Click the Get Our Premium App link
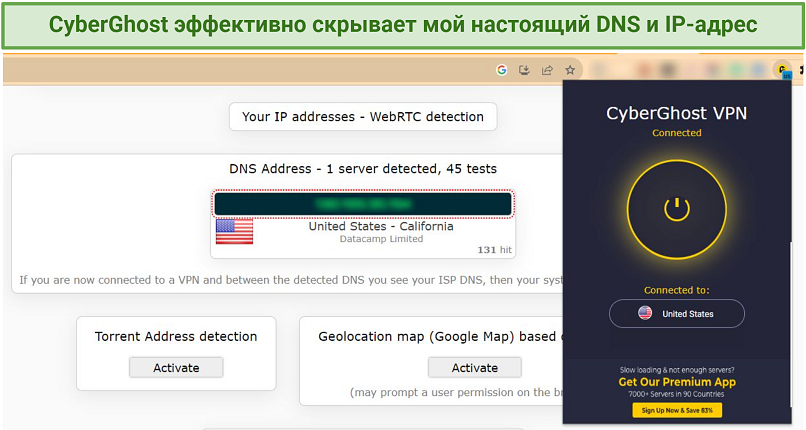 tap(677, 382)
